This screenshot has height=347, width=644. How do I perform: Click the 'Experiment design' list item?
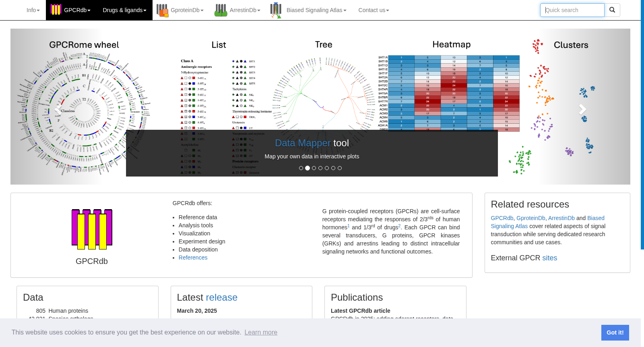[202, 241]
